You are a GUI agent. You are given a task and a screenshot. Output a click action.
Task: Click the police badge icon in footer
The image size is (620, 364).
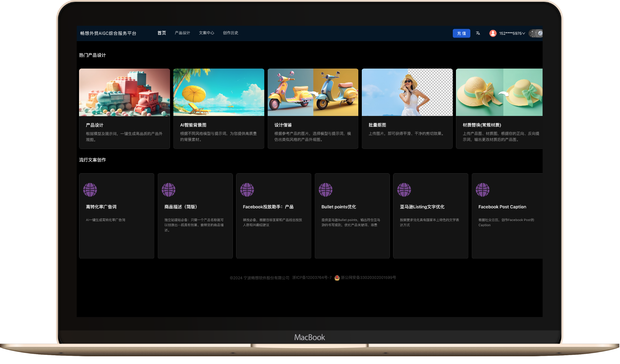[337, 278]
